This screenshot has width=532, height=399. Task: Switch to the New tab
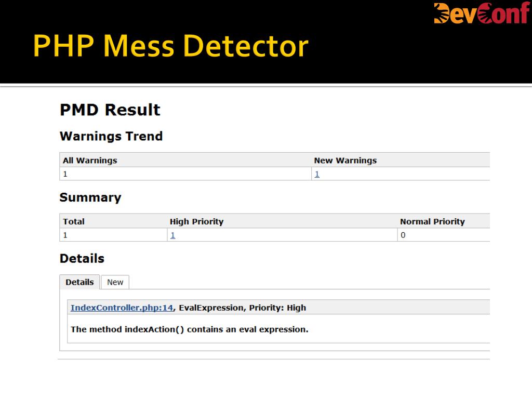[115, 282]
